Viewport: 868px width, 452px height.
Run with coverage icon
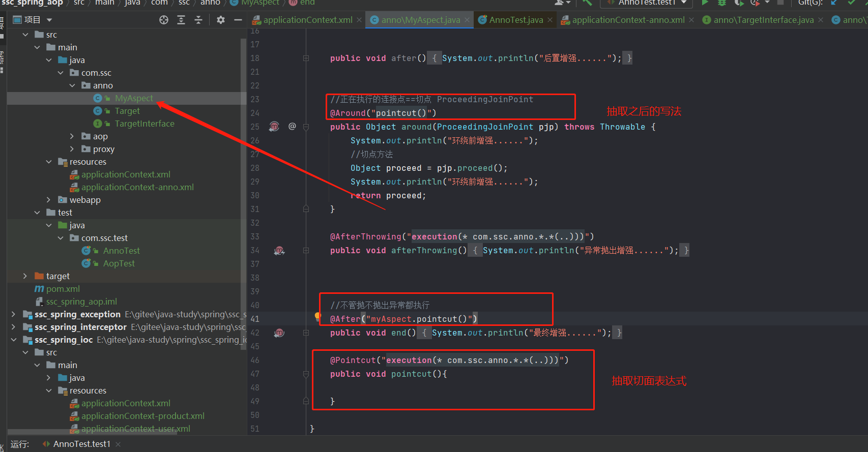[739, 3]
